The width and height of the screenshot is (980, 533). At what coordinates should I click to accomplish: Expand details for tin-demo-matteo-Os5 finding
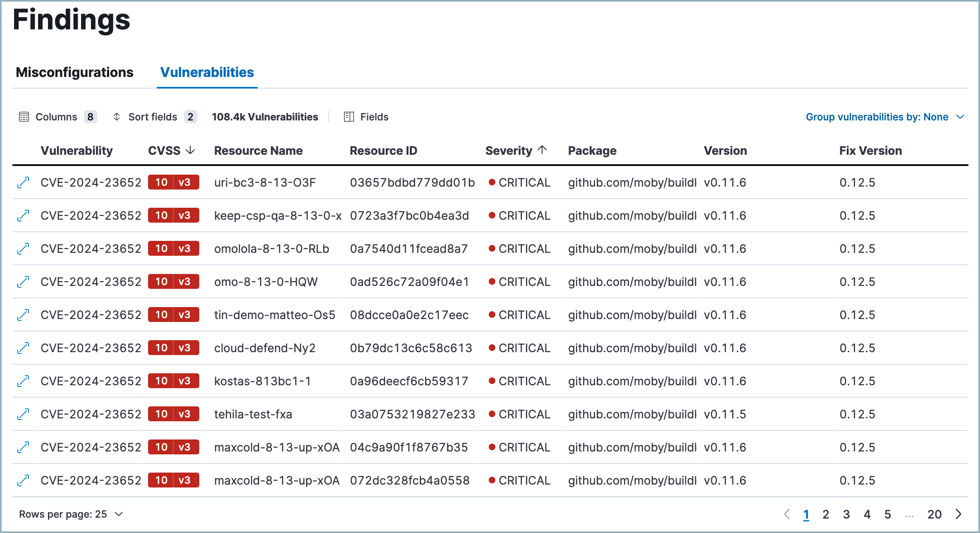(23, 315)
